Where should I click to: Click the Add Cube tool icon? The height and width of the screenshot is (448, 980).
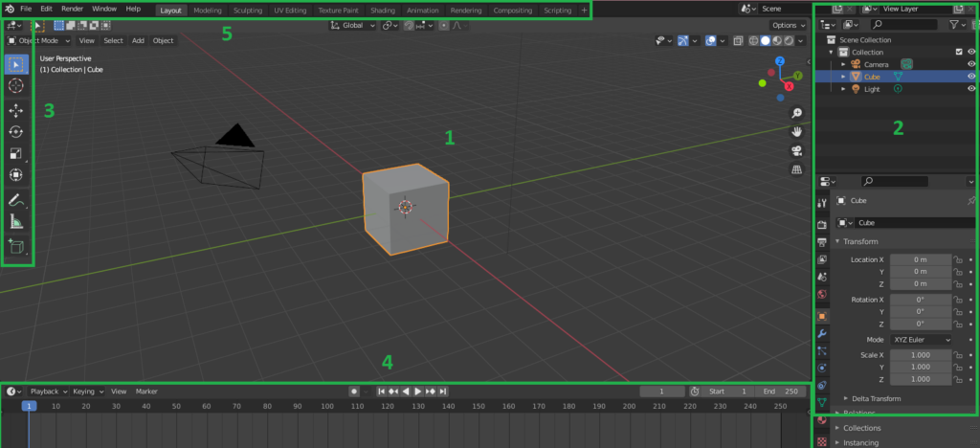[x=16, y=246]
